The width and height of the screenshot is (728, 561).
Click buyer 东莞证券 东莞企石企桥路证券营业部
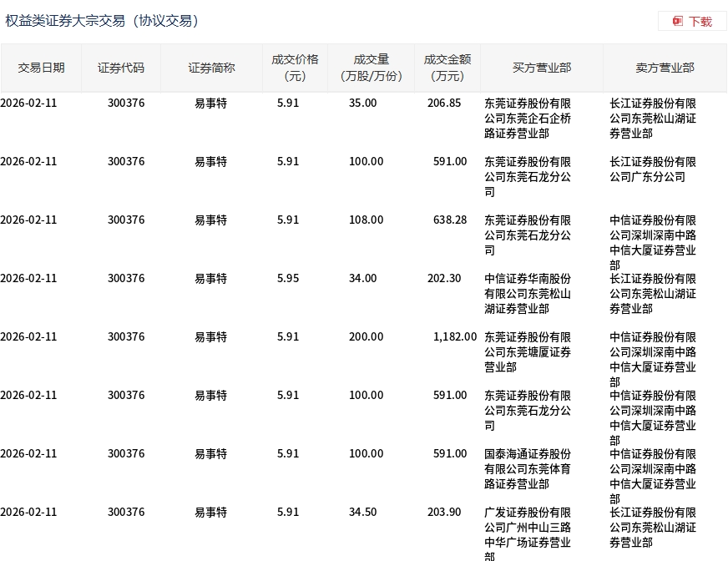528,119
